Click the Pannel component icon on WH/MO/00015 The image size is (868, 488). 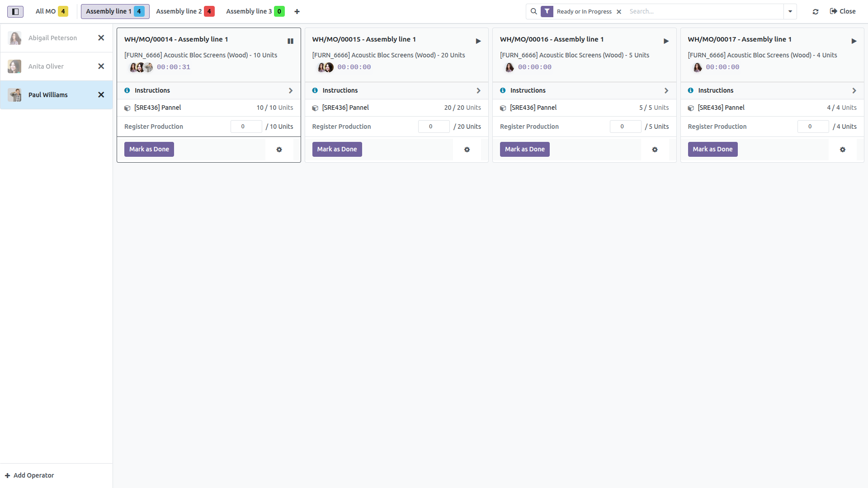pos(315,108)
